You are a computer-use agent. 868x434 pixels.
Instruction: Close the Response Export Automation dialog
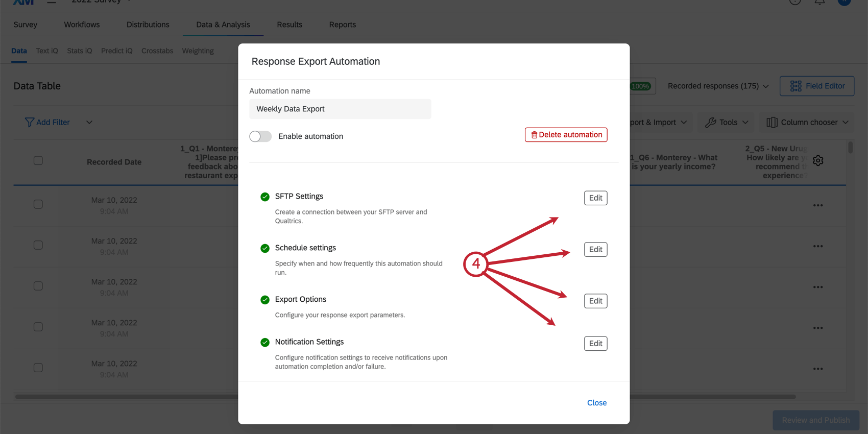tap(596, 402)
